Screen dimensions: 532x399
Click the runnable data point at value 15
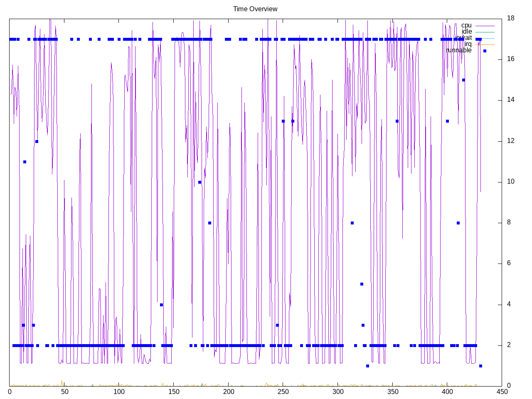(463, 80)
